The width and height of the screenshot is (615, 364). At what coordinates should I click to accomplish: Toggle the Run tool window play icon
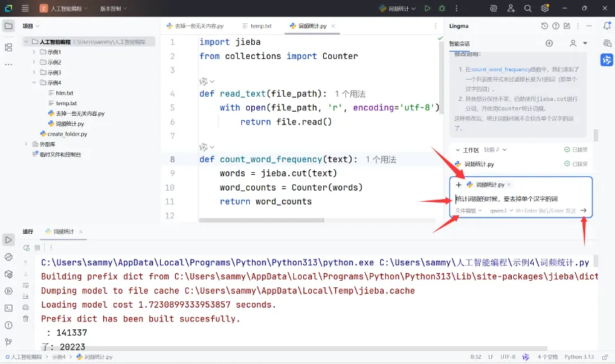[9, 240]
